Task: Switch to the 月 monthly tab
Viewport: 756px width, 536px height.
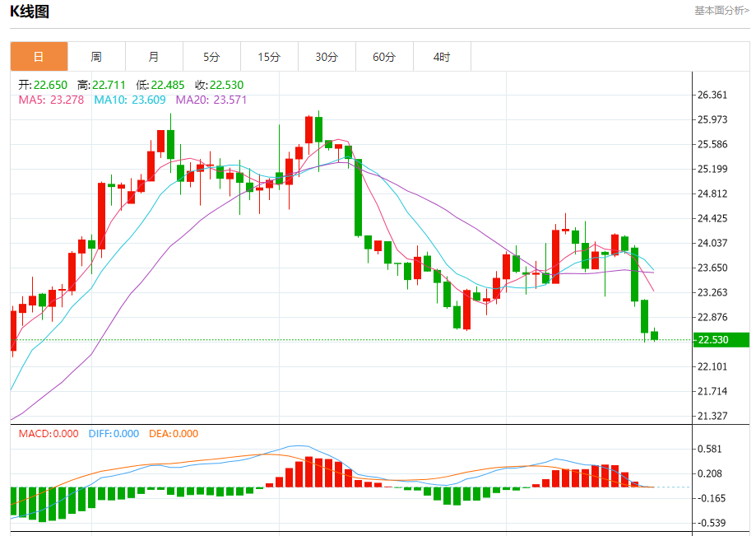Action: point(154,57)
